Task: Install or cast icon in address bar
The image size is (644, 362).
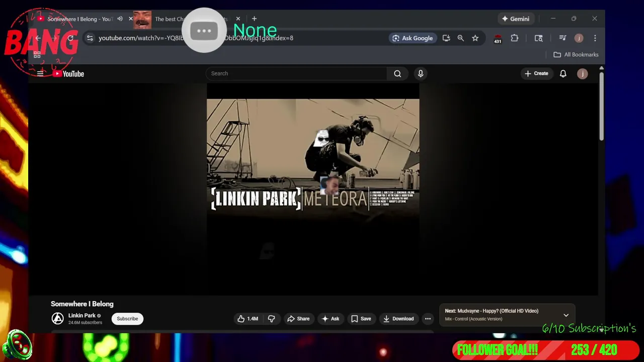Action: [x=446, y=38]
